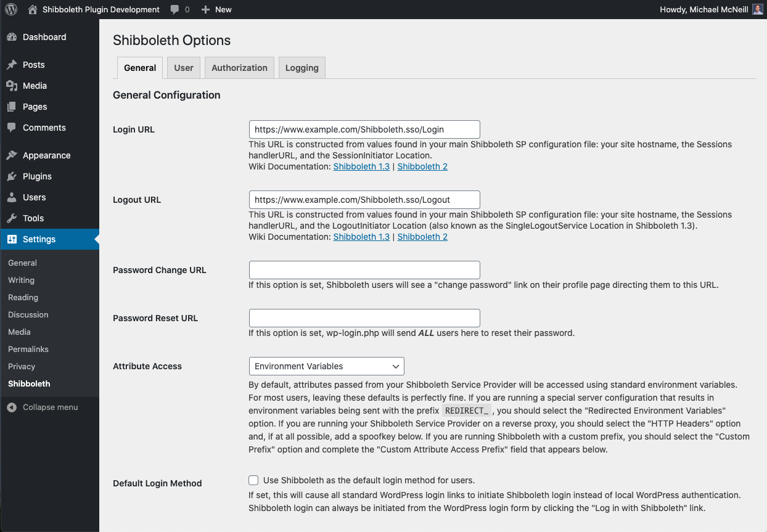767x532 pixels.
Task: Open Shibboleth 2 link under Logout URL
Action: 422,237
